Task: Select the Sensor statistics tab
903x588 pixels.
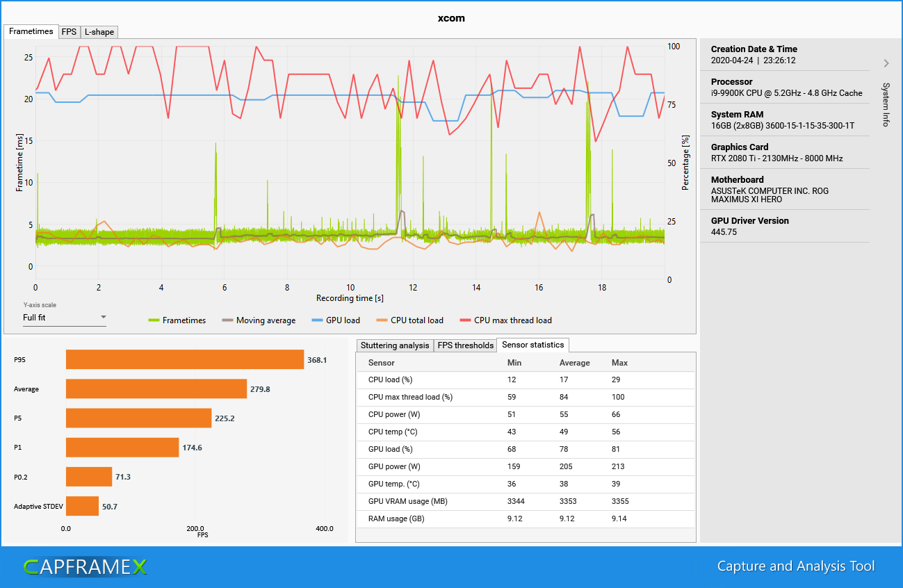Action: (533, 345)
